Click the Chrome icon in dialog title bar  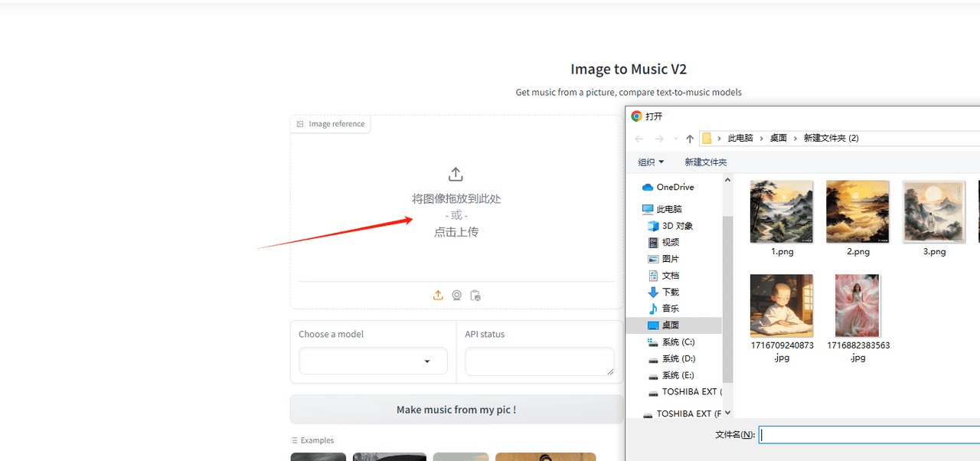tap(636, 116)
